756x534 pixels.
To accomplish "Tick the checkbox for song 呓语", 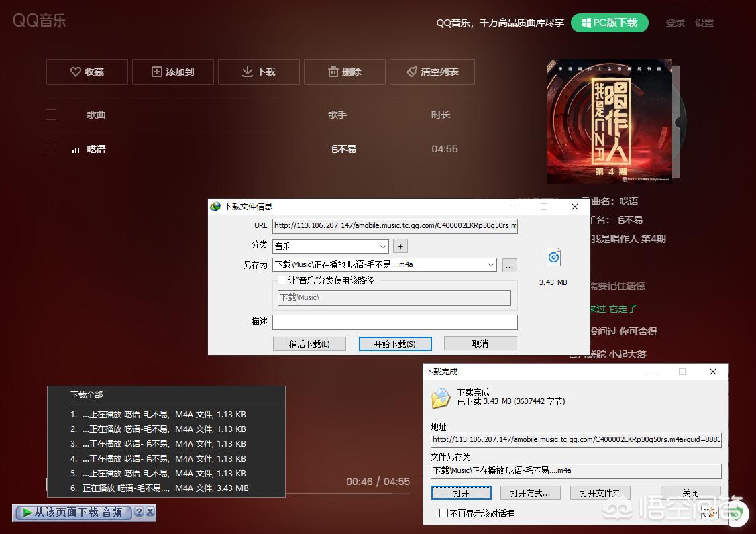I will (x=51, y=149).
